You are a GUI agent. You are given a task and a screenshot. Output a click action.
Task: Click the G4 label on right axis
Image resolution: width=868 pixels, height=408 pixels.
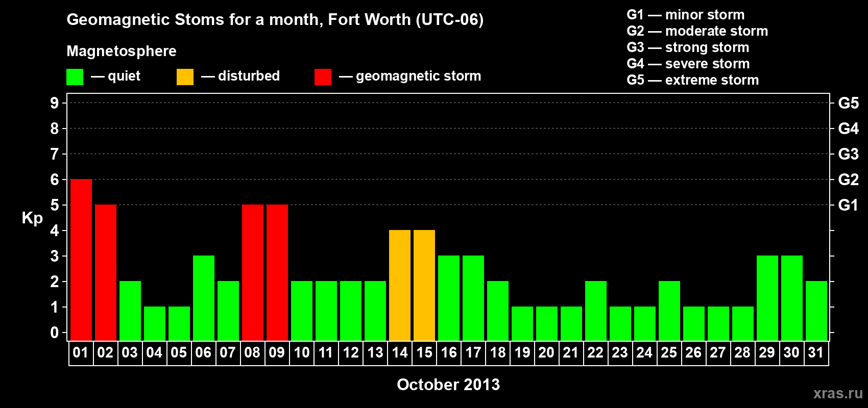(849, 129)
